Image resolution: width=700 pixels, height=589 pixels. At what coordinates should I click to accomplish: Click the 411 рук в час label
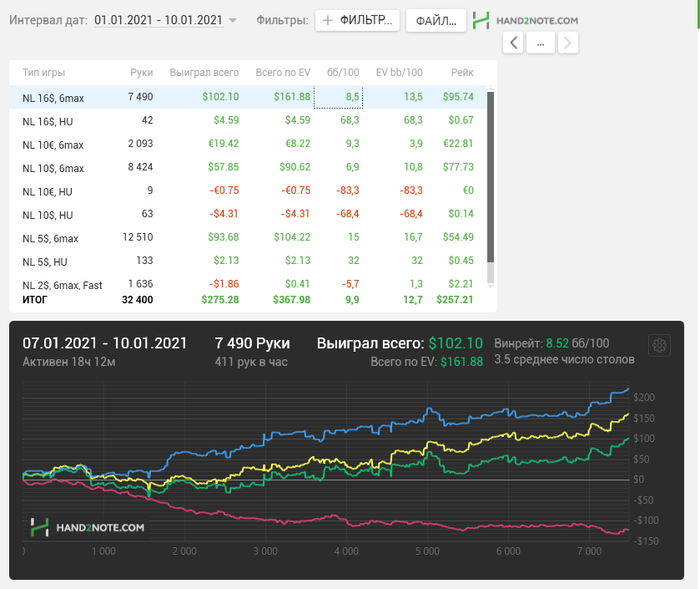tap(251, 362)
